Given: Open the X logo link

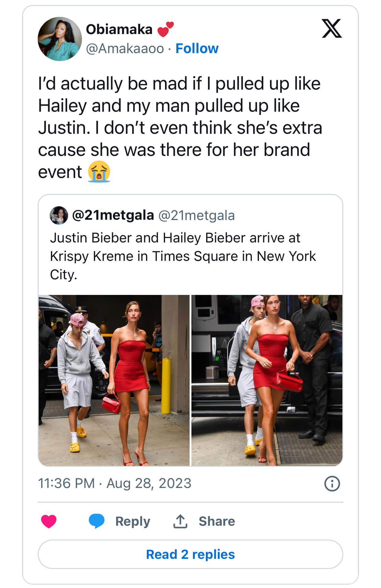Looking at the screenshot, I should (x=332, y=29).
